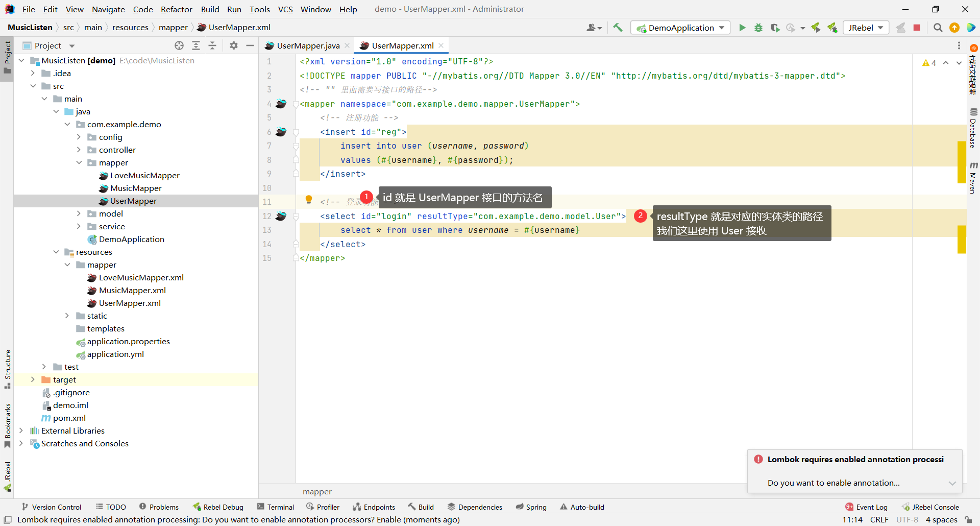Run with coverage shield icon
Screen dimensions: 980x526
(775, 28)
